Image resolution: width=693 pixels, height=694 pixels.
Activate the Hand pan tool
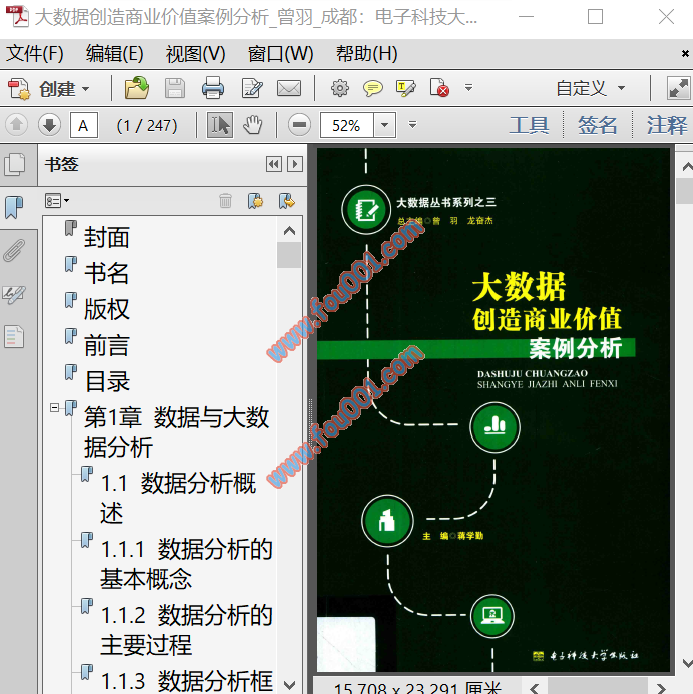pos(253,125)
